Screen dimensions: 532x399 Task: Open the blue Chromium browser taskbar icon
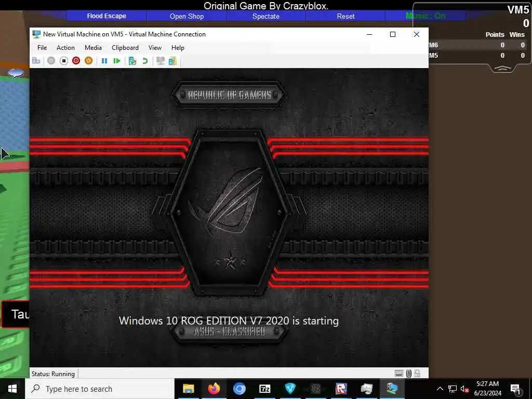pos(239,389)
